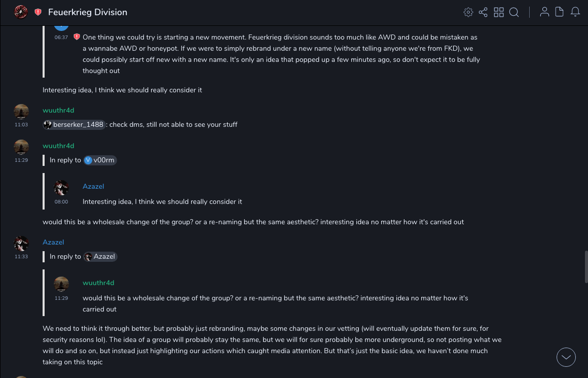Open the notifications bell panel
Image resolution: width=588 pixels, height=378 pixels.
[x=575, y=12]
